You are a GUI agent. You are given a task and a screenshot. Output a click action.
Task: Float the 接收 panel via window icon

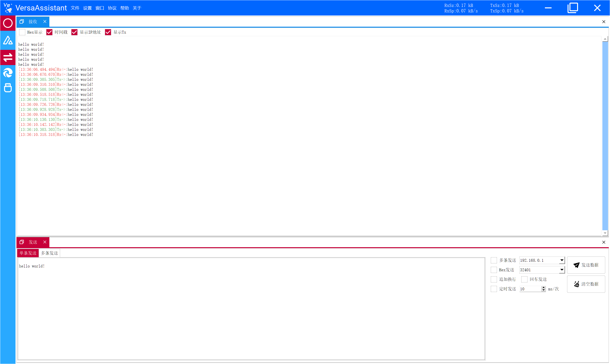click(x=22, y=22)
